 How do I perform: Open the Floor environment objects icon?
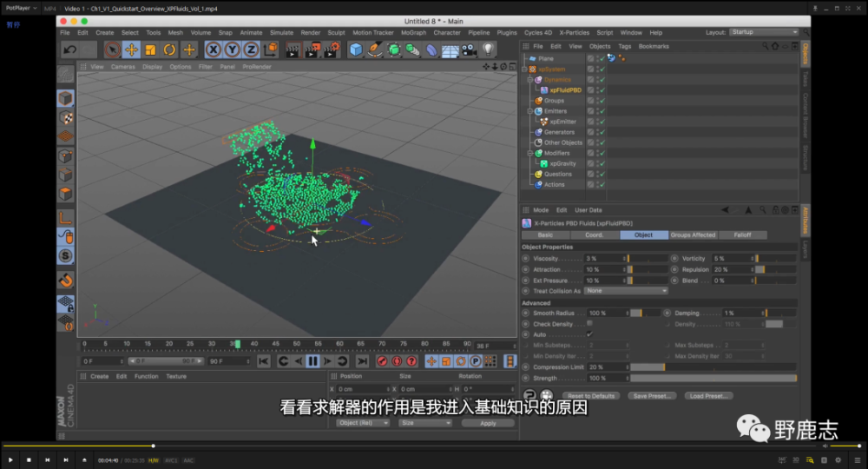pyautogui.click(x=450, y=50)
